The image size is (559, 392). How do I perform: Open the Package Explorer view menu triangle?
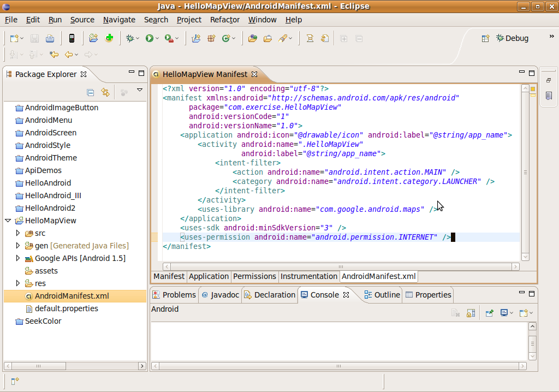[140, 90]
